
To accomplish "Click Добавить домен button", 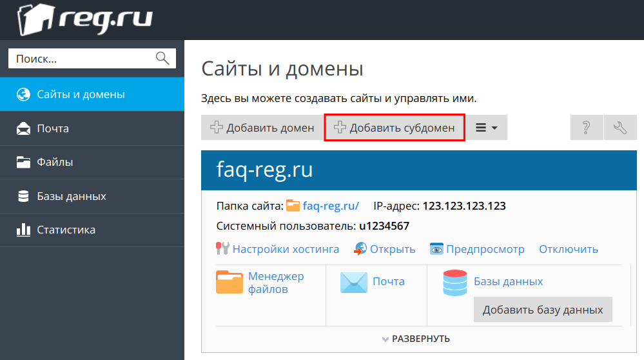I will click(262, 127).
